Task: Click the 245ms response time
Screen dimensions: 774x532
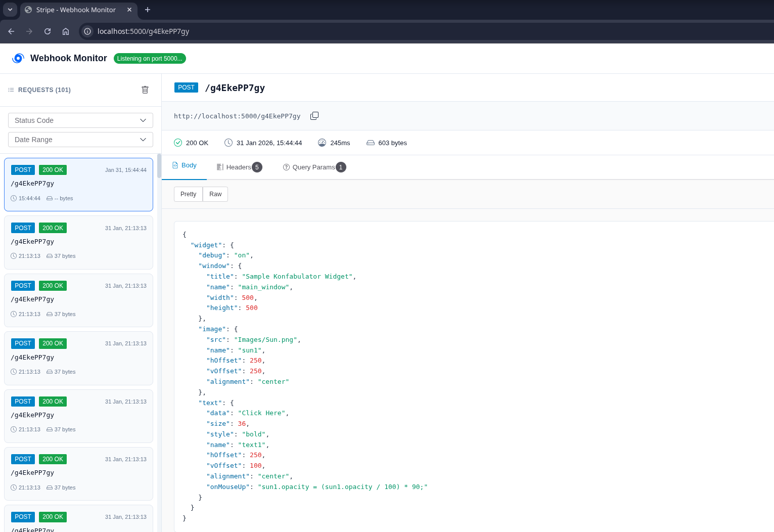Action: (x=340, y=143)
